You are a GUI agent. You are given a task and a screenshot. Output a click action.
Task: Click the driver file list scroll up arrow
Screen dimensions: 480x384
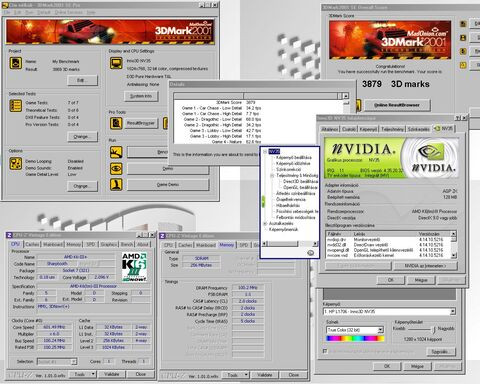click(x=453, y=234)
